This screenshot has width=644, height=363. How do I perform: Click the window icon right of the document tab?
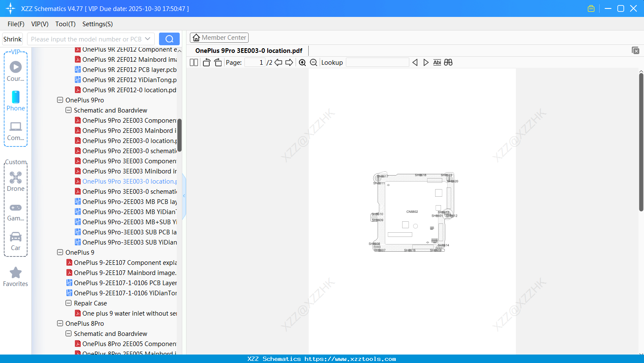pos(636,50)
